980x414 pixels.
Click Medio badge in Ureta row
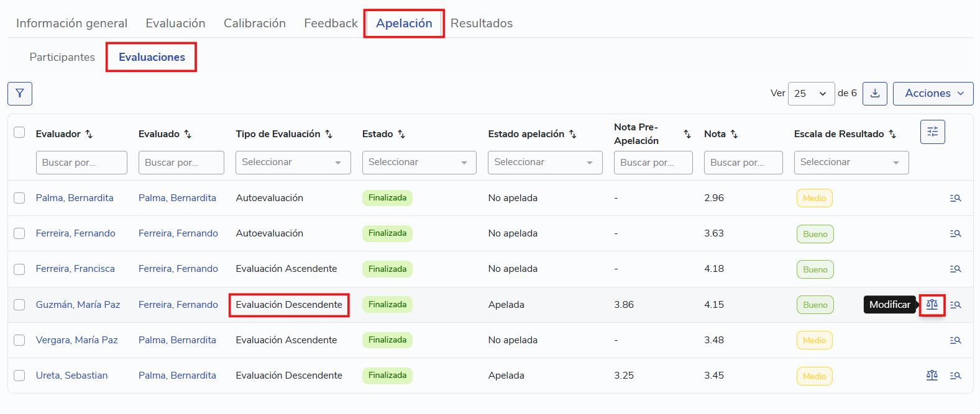tap(814, 376)
